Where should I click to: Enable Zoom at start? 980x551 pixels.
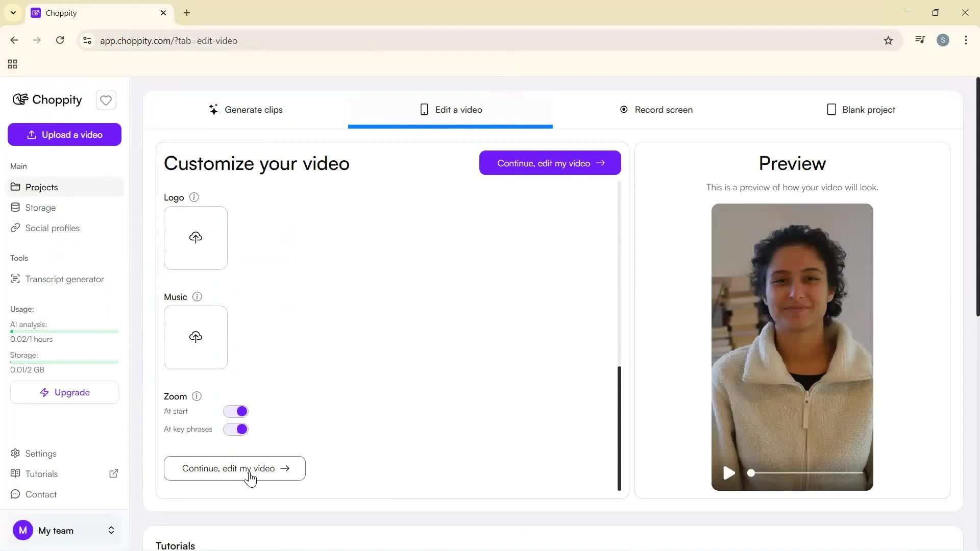(x=235, y=411)
